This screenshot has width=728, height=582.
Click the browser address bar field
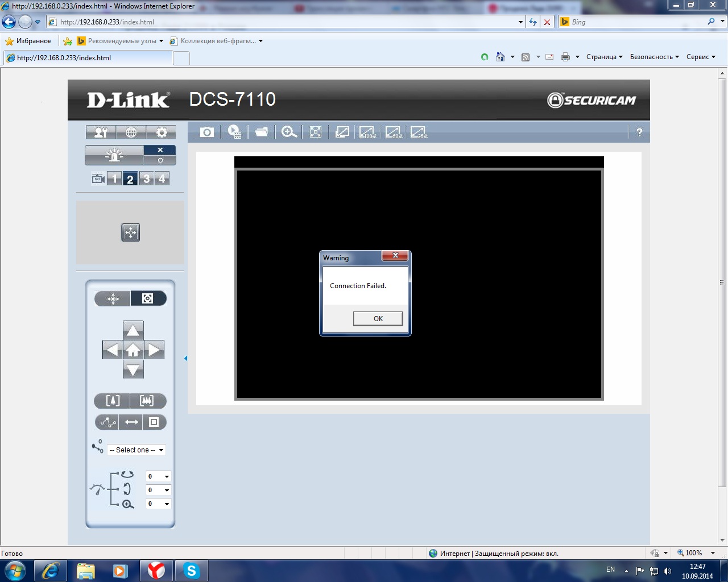pos(284,22)
